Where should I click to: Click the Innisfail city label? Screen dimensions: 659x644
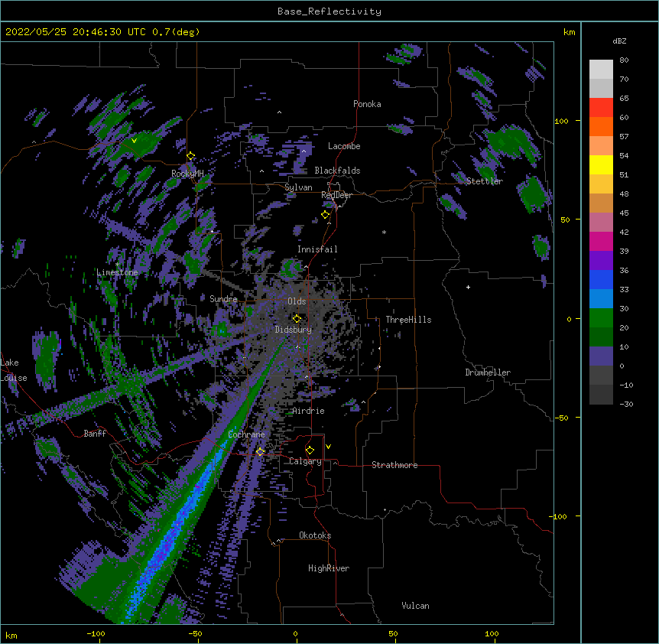(x=317, y=249)
